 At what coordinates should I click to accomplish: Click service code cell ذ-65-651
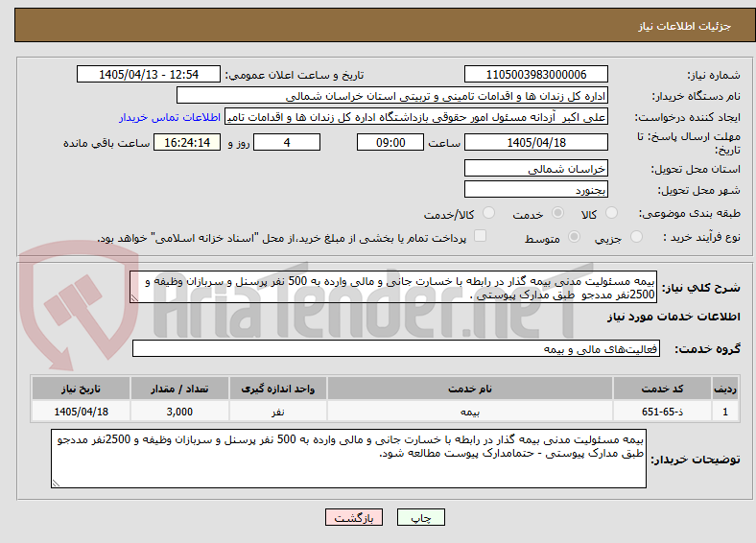(x=663, y=412)
